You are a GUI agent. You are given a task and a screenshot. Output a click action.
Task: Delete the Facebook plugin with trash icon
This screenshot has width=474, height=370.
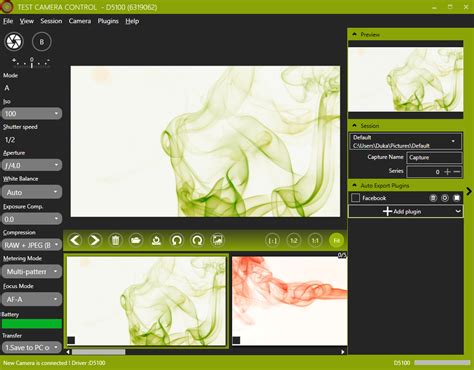(433, 198)
